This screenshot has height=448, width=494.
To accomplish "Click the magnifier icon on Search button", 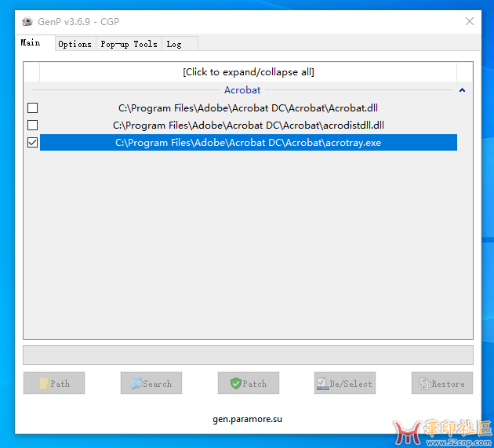I will pyautogui.click(x=136, y=384).
